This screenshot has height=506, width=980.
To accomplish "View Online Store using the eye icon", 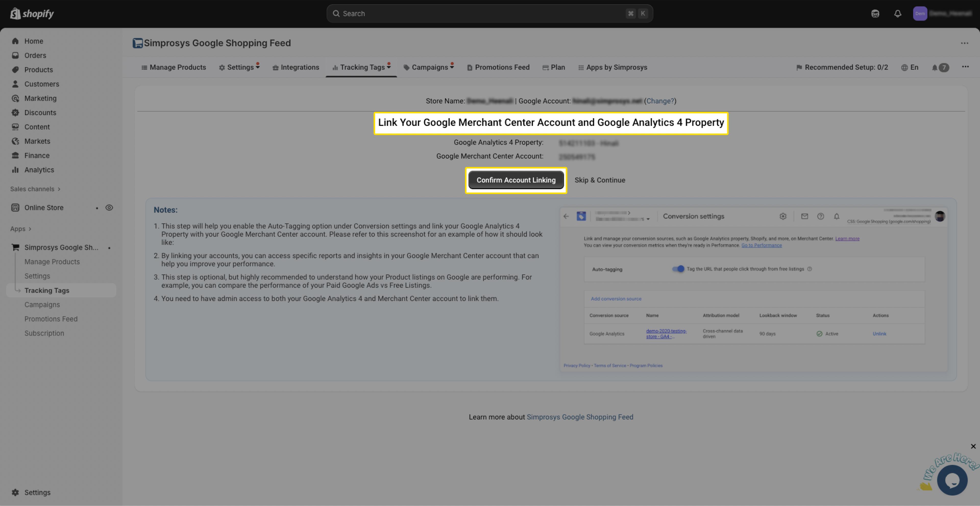I will pos(109,208).
